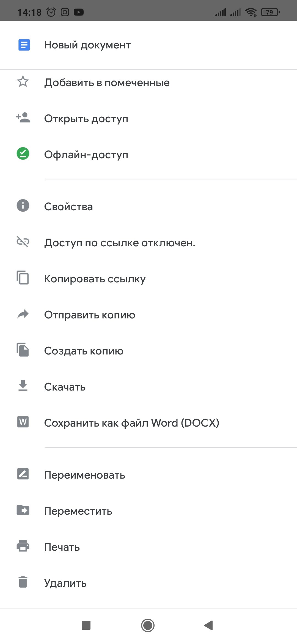
Task: Choose Удалить to delete the document
Action: (148, 583)
